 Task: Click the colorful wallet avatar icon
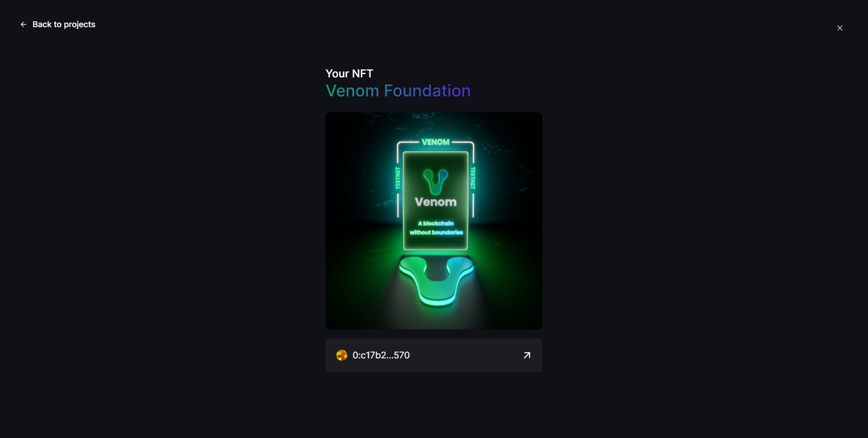(x=342, y=355)
